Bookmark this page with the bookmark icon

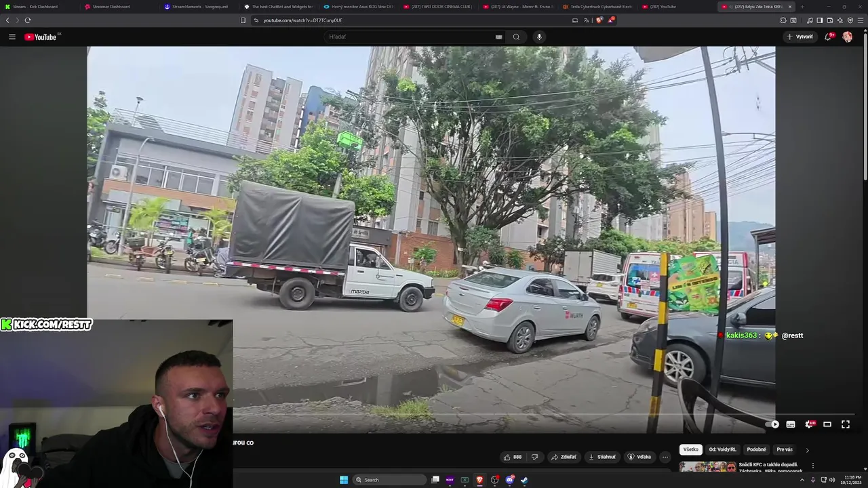pyautogui.click(x=243, y=20)
